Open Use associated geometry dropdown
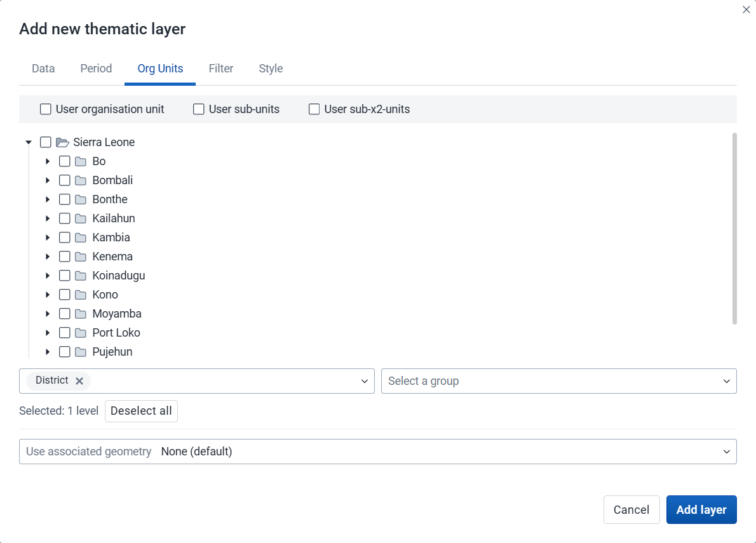Screen dimensions: 756x543 click(378, 452)
